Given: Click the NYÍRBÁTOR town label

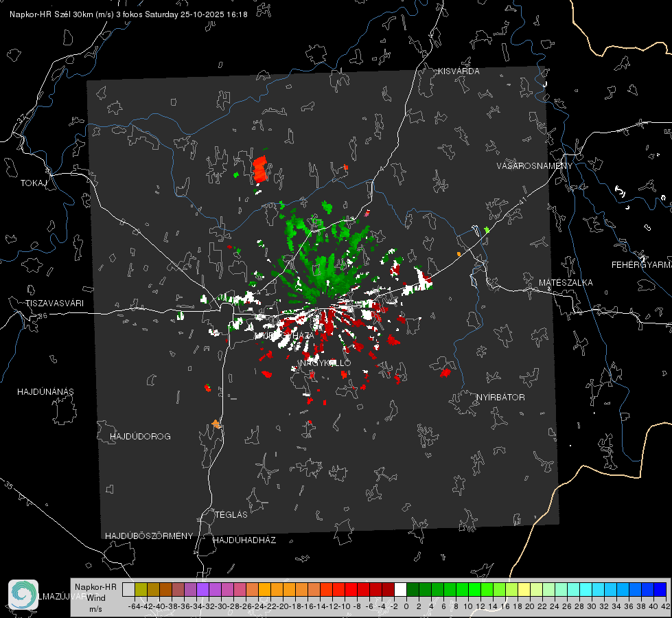Looking at the screenshot, I should pos(500,397).
